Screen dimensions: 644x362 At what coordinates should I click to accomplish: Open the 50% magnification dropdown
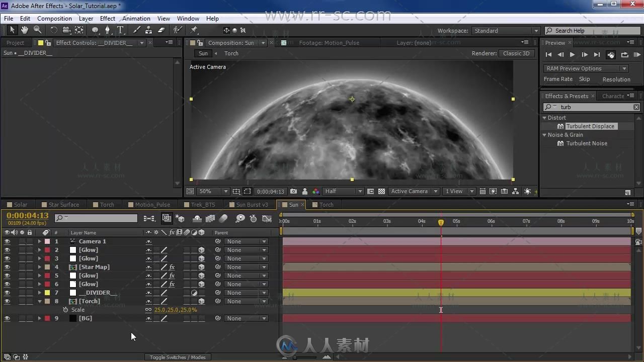pyautogui.click(x=213, y=191)
